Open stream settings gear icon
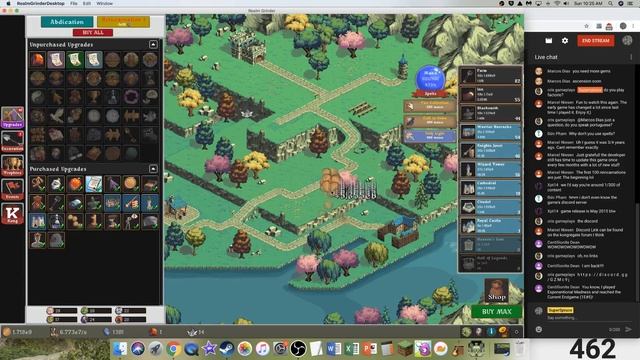Screen dimensions: 640x360 [565, 40]
